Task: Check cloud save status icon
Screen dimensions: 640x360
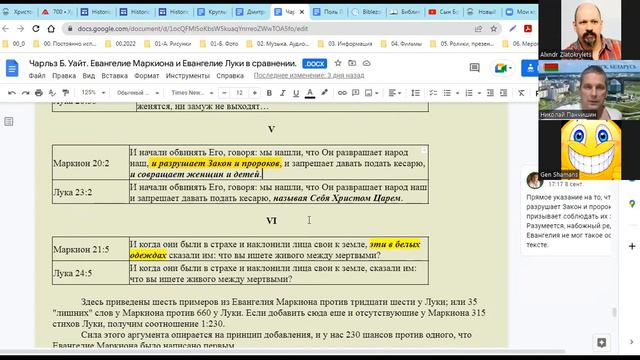Action: tap(367, 63)
